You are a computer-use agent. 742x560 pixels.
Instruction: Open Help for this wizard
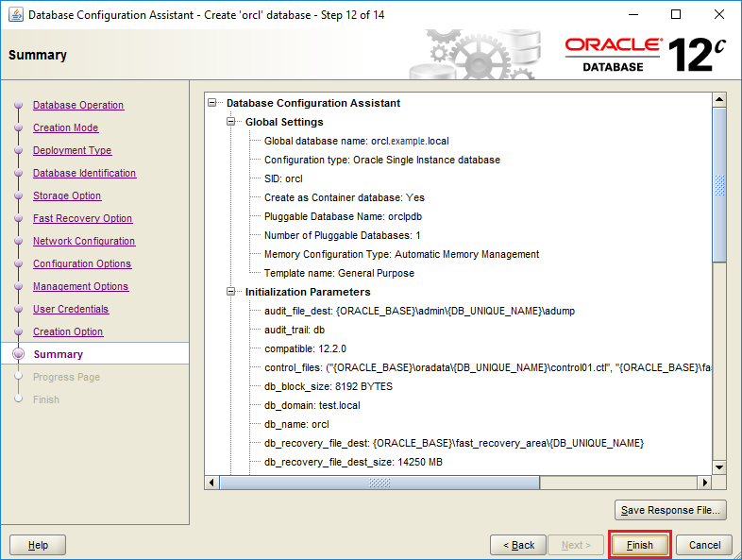tap(38, 545)
